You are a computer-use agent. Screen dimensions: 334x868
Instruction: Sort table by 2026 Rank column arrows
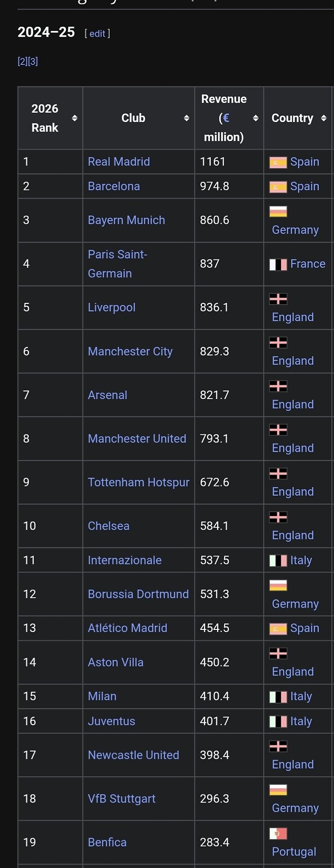(75, 118)
